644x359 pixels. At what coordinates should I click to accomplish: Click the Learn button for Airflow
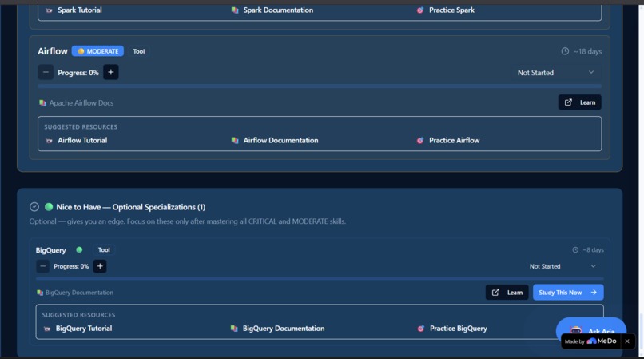(579, 102)
